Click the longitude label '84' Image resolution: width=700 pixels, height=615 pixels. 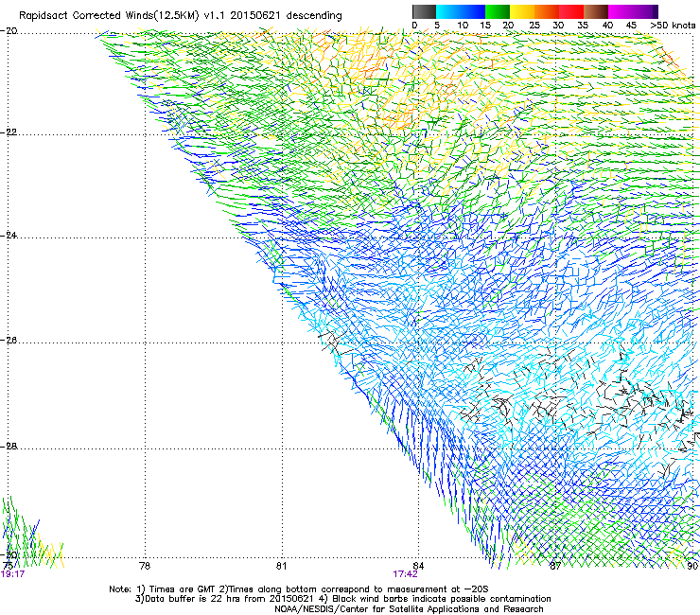click(x=418, y=567)
